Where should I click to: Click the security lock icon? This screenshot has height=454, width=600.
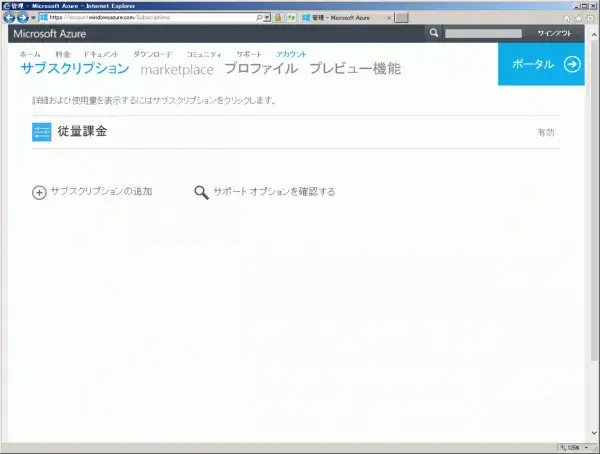pos(278,17)
